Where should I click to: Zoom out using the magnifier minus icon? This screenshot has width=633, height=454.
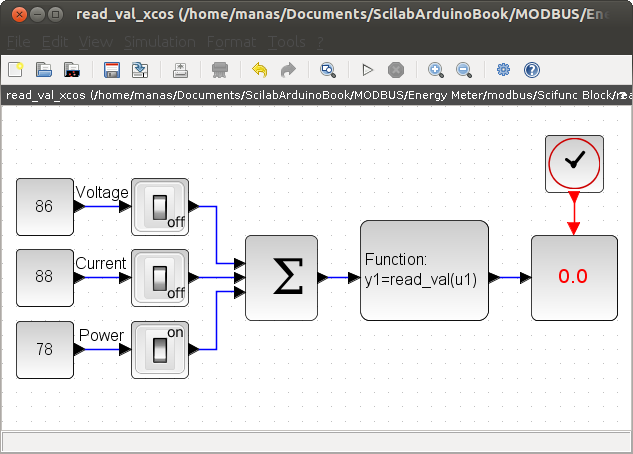(x=464, y=70)
